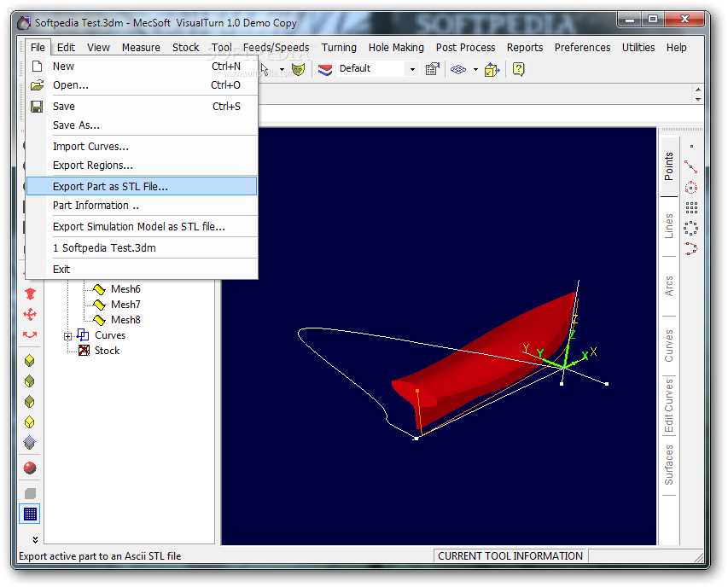Click the gray shaded box icon
Image resolution: width=728 pixels, height=587 pixels.
[x=30, y=493]
